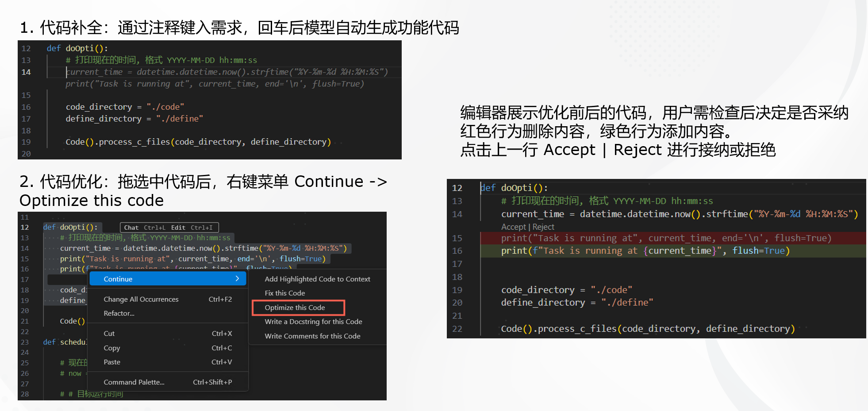Select Optimize this Code
This screenshot has height=411, width=868.
pos(295,307)
